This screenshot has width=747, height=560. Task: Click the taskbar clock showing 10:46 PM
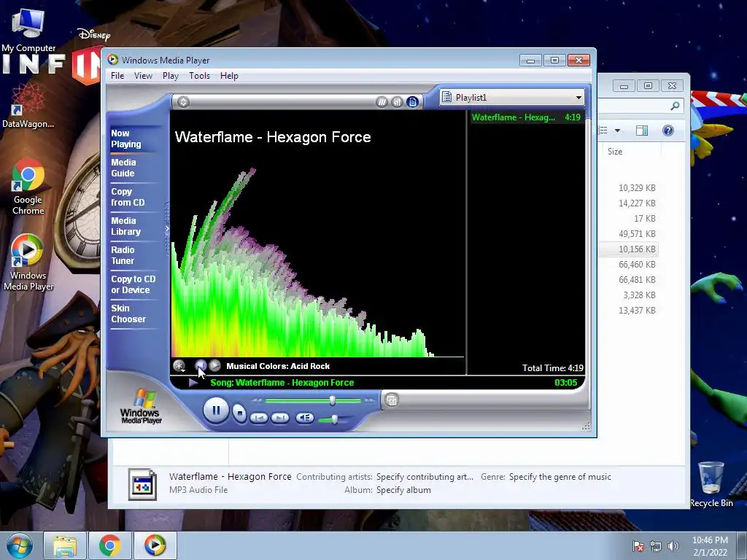[710, 546]
